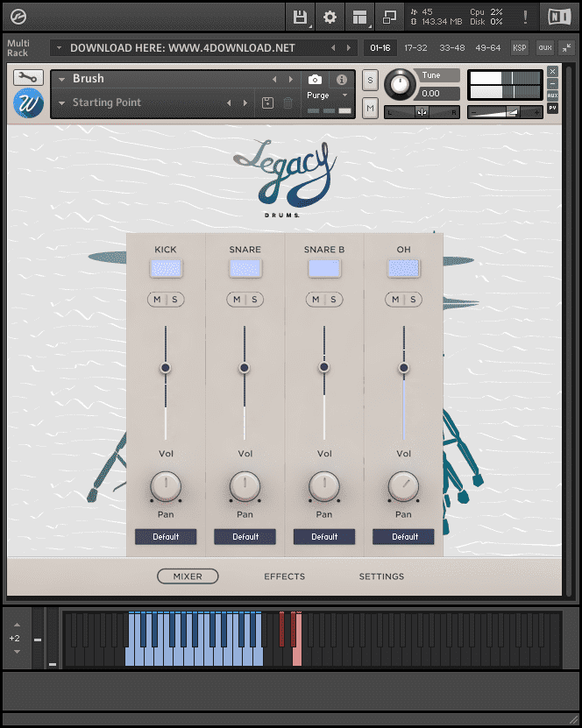Select rack page 01-16
The width and height of the screenshot is (582, 728).
(x=380, y=47)
